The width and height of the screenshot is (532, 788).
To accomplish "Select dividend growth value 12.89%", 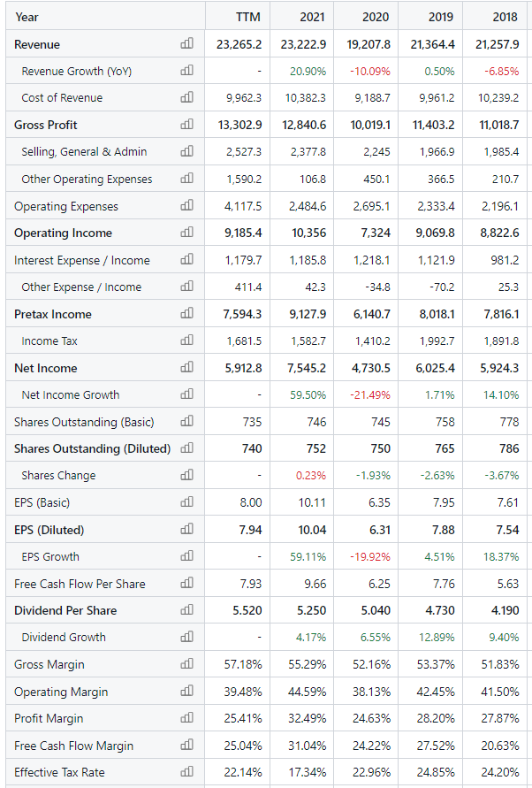I will (437, 638).
